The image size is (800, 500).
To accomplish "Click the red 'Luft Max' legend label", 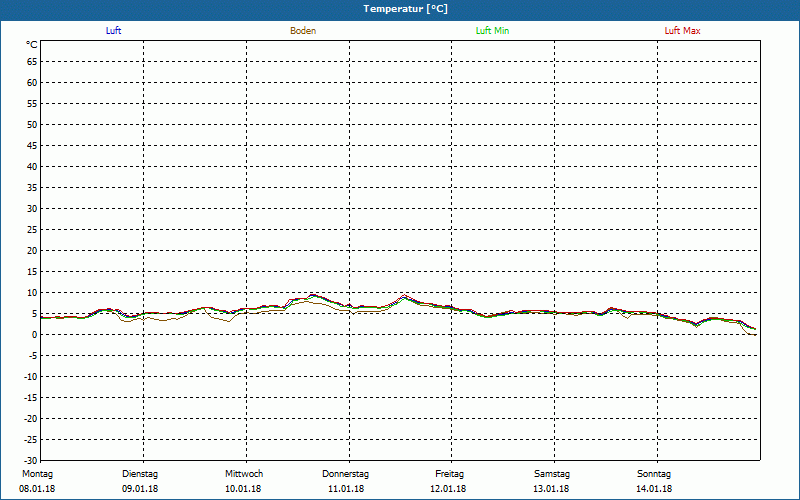I will (x=682, y=31).
